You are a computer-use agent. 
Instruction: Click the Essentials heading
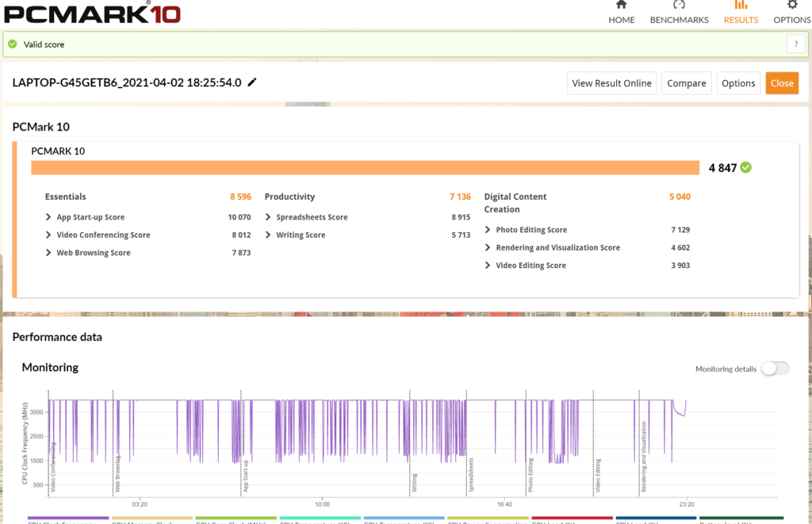tap(65, 197)
